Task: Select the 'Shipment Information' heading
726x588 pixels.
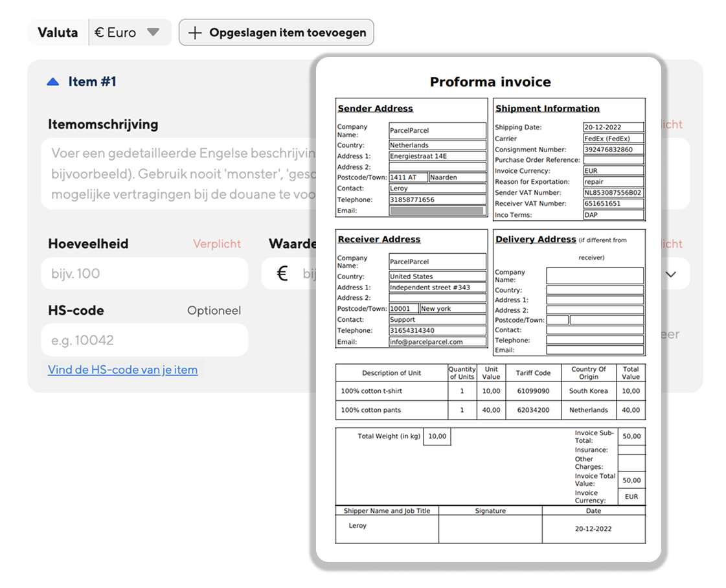Action: click(547, 108)
